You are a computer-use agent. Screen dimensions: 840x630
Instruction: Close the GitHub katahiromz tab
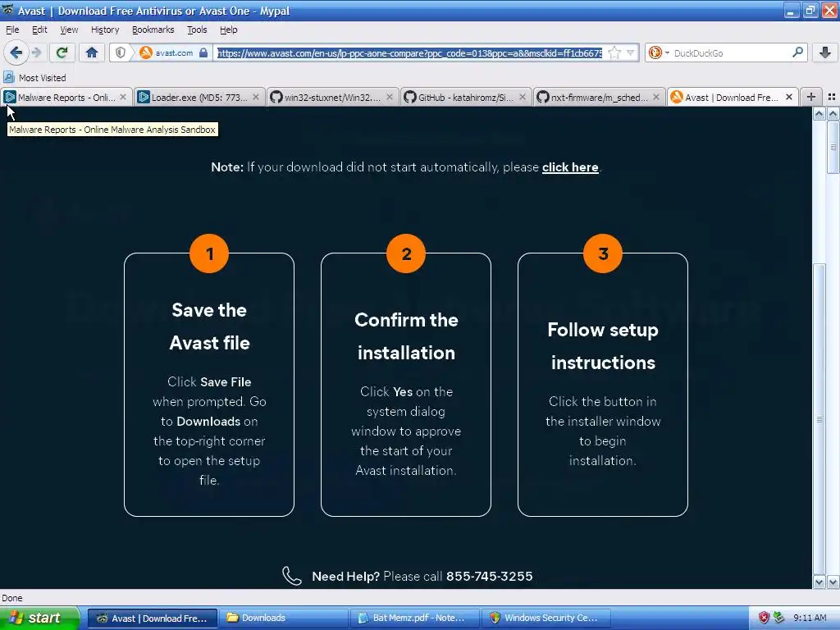click(523, 97)
